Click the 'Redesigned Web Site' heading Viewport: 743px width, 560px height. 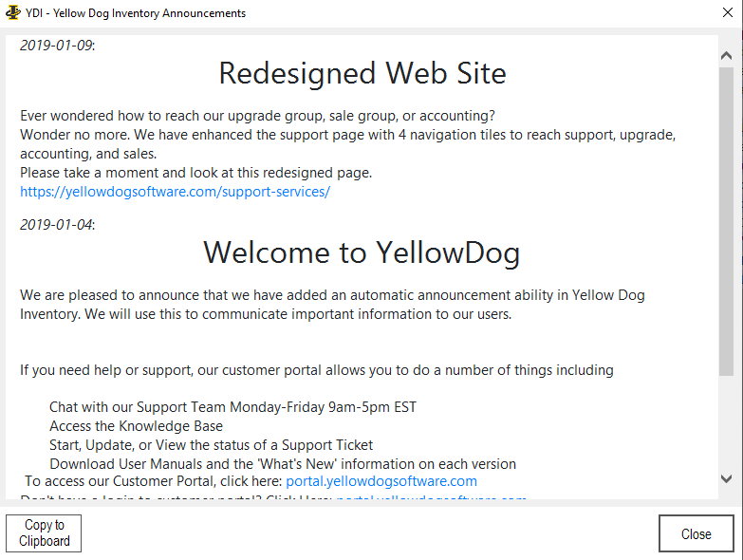tap(362, 73)
